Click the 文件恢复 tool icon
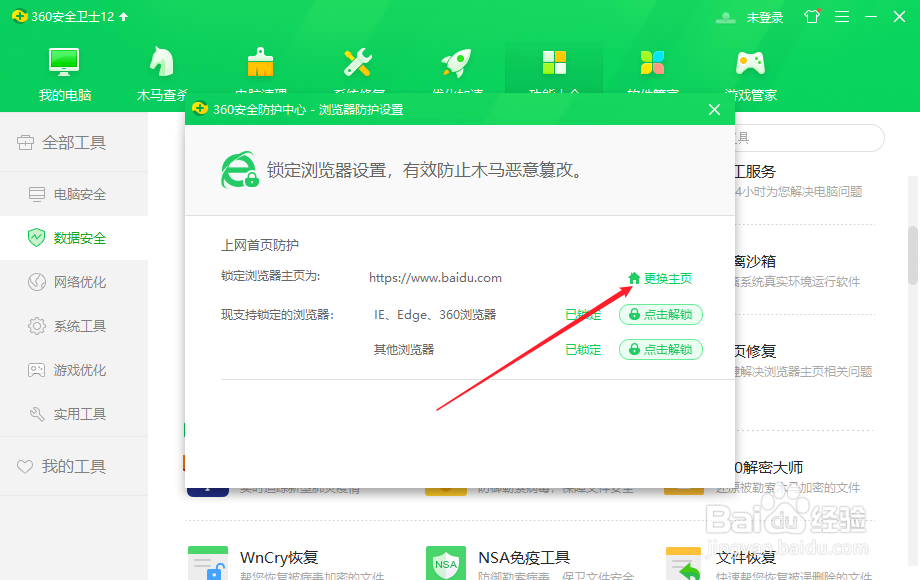This screenshot has width=920, height=580. [684, 564]
